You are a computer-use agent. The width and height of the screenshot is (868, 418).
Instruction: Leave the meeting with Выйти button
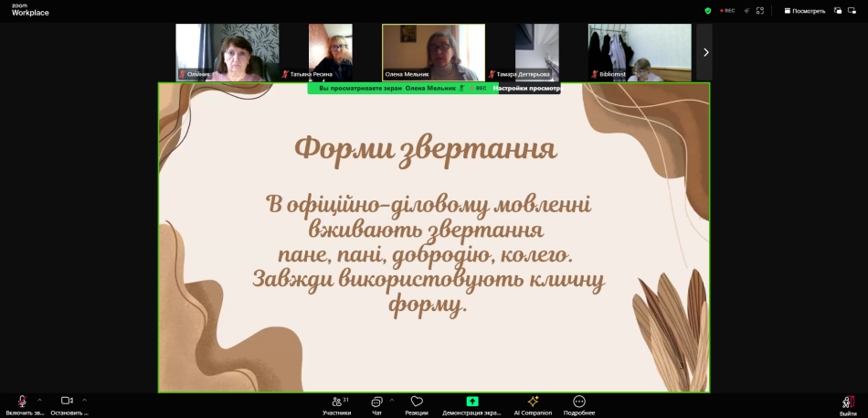(848, 404)
